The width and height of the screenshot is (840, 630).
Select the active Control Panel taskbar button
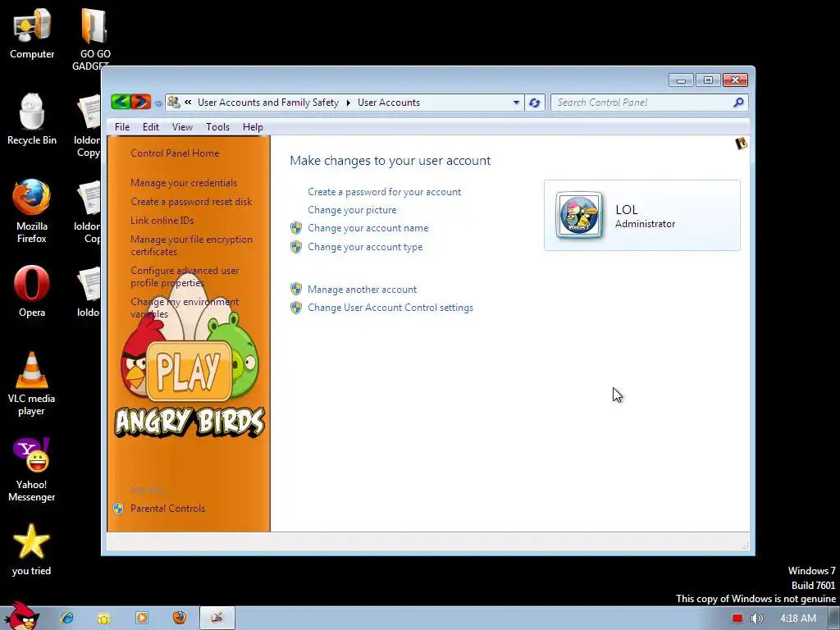tap(217, 619)
